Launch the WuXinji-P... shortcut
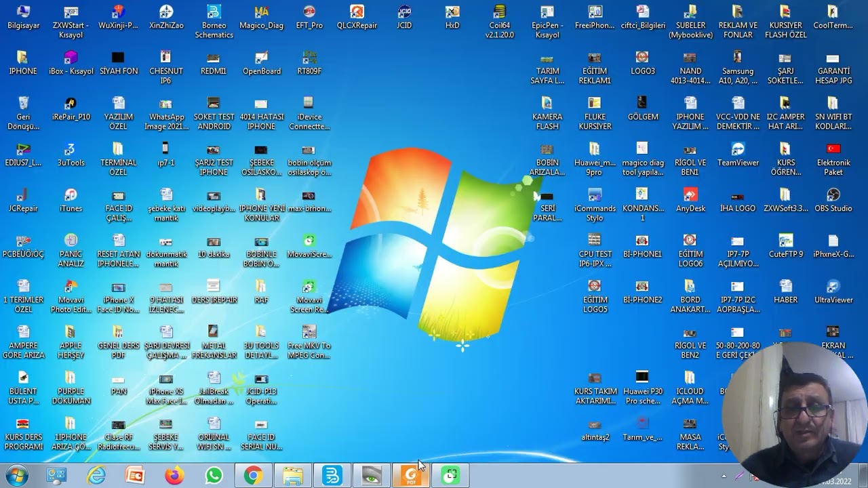 pos(118,18)
